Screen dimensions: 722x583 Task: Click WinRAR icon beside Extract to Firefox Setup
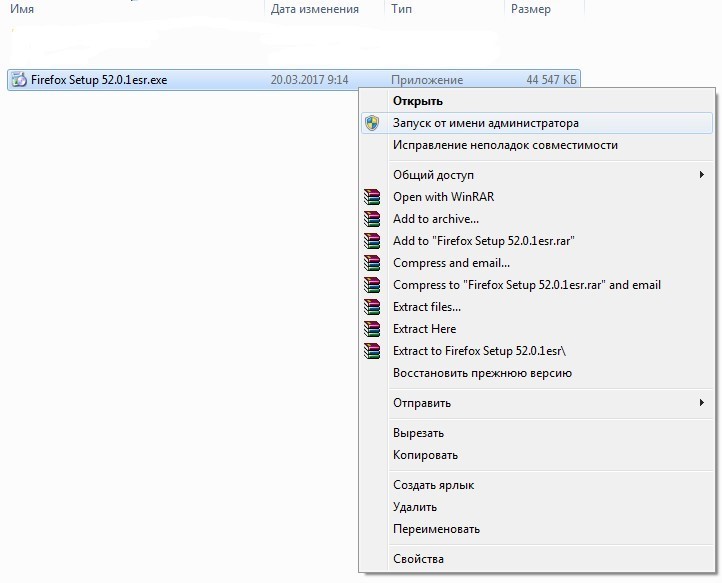click(372, 351)
